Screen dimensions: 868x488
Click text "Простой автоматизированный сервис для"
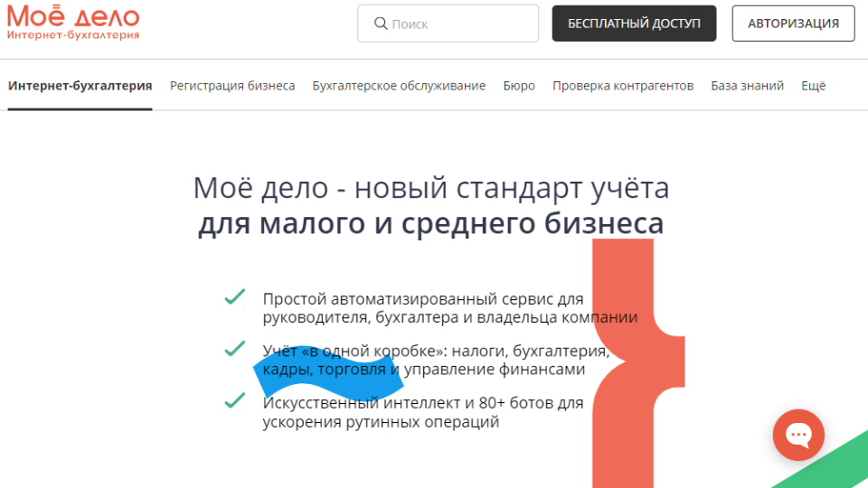(x=423, y=299)
